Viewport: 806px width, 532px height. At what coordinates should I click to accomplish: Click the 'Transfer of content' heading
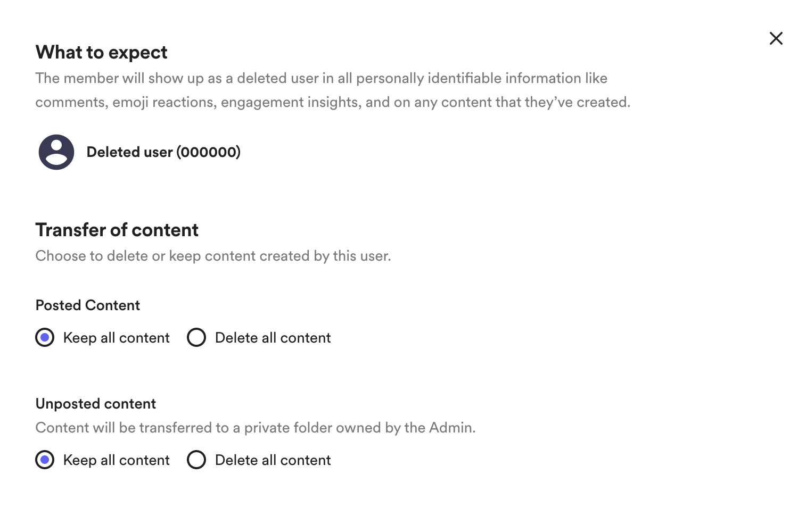point(117,230)
